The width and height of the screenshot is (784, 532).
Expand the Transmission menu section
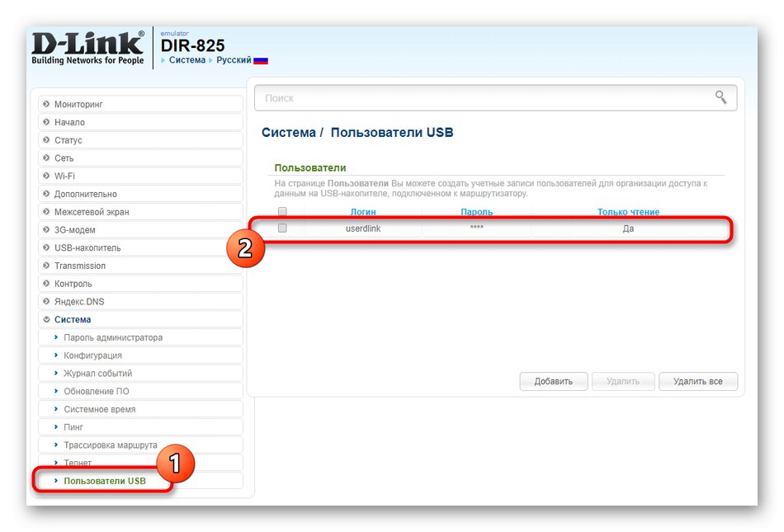coord(140,266)
